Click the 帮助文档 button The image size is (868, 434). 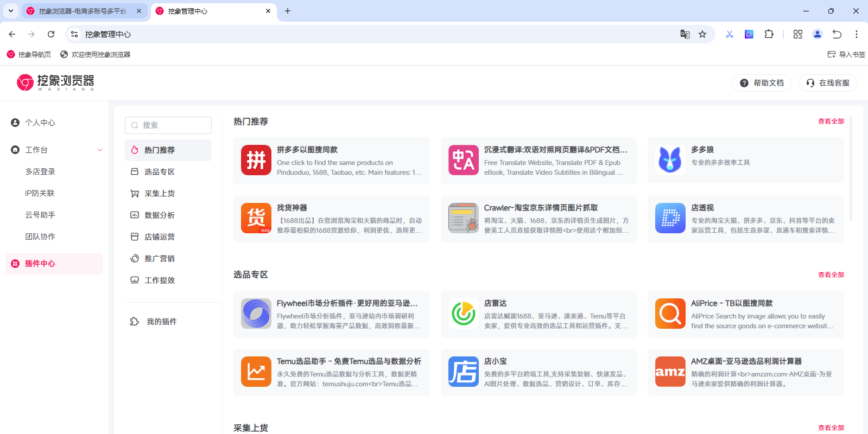pyautogui.click(x=762, y=83)
